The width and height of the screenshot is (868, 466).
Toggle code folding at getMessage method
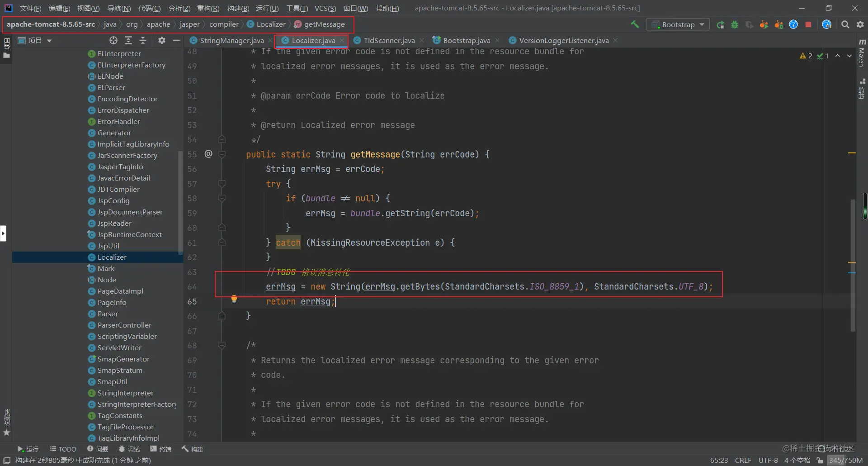(222, 155)
